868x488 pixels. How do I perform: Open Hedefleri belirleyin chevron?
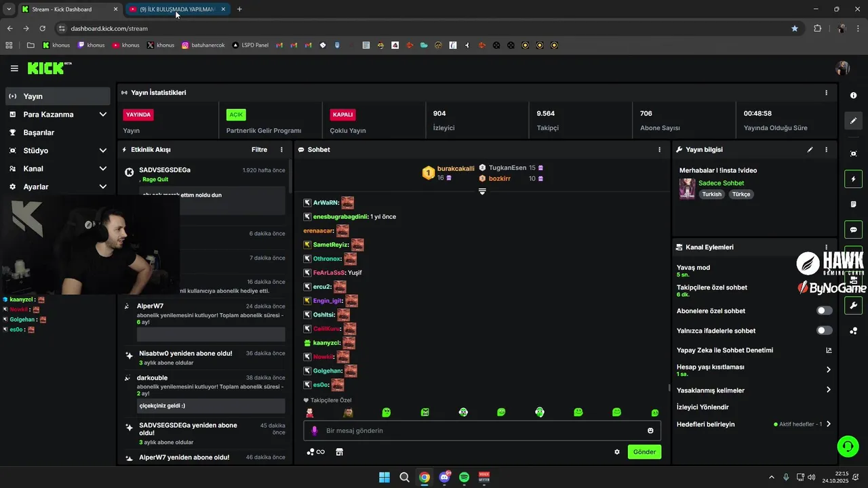829,424
